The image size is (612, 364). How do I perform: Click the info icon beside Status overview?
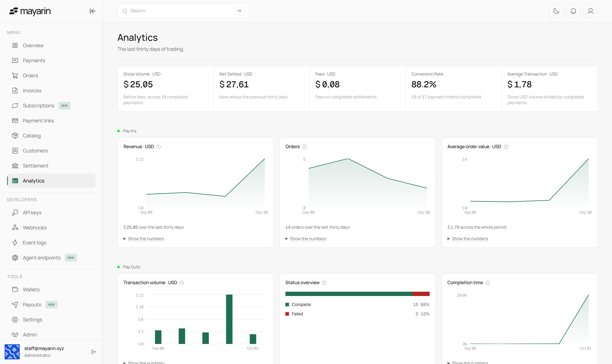(324, 283)
